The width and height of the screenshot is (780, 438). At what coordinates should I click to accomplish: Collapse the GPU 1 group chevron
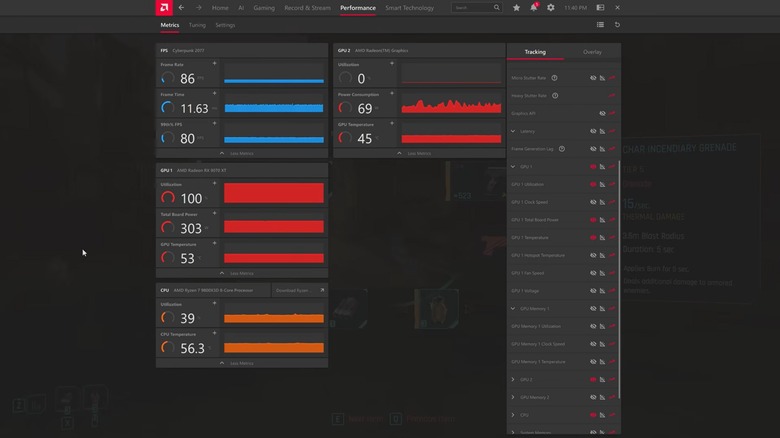513,166
